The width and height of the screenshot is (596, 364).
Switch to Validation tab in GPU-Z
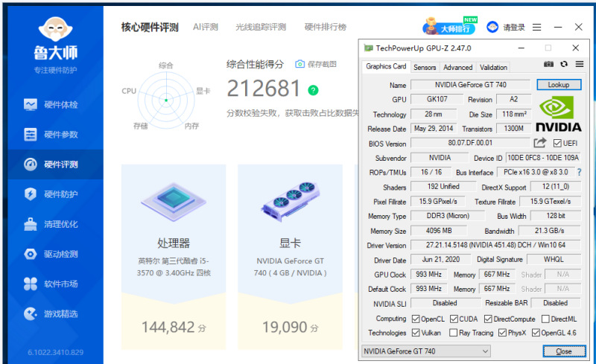pos(493,67)
